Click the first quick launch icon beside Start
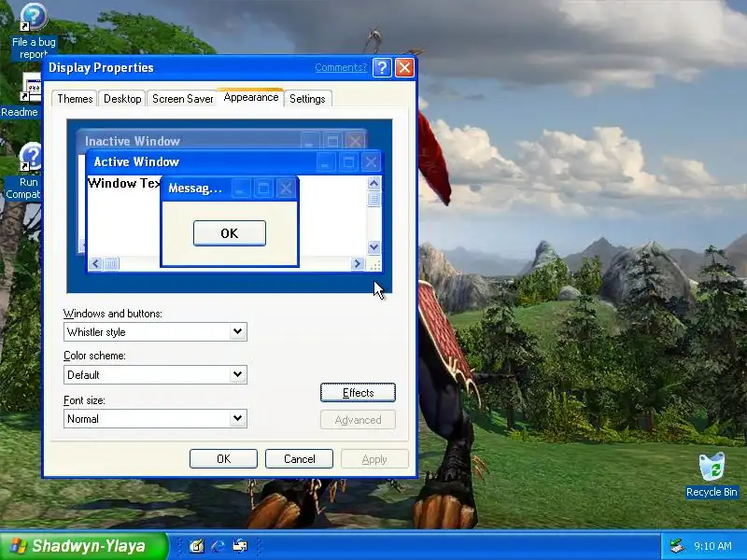747x560 pixels. 196,546
